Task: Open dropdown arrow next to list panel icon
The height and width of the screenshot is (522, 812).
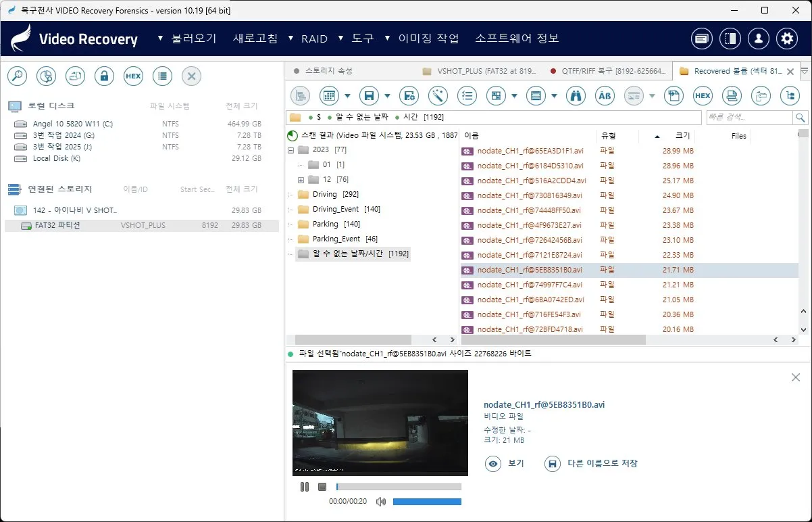Action: click(554, 96)
